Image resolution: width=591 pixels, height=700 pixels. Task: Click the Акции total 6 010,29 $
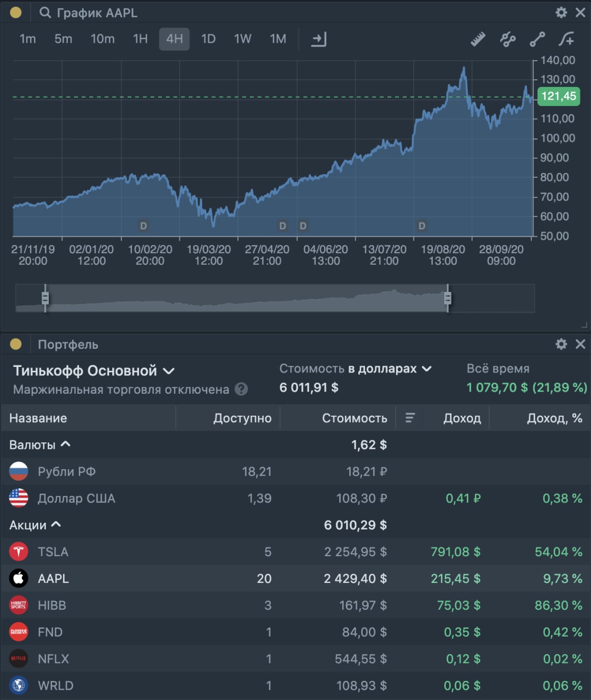click(x=355, y=525)
